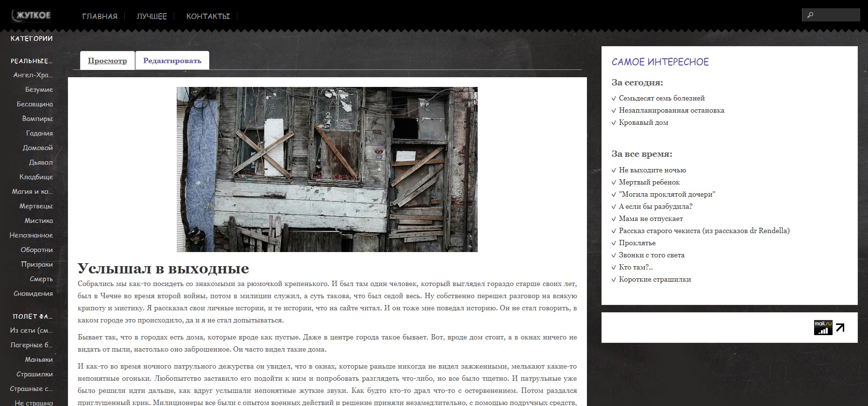Open the Лучшее menu item
The height and width of the screenshot is (406, 868).
click(x=151, y=17)
